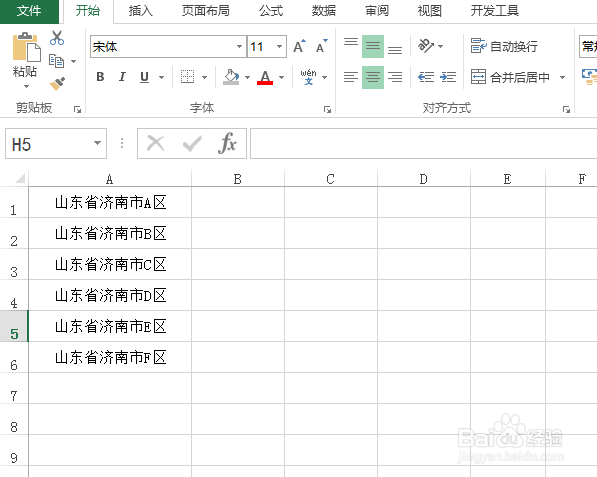Increase font size with larger A
The height and width of the screenshot is (477, 597).
[299, 46]
